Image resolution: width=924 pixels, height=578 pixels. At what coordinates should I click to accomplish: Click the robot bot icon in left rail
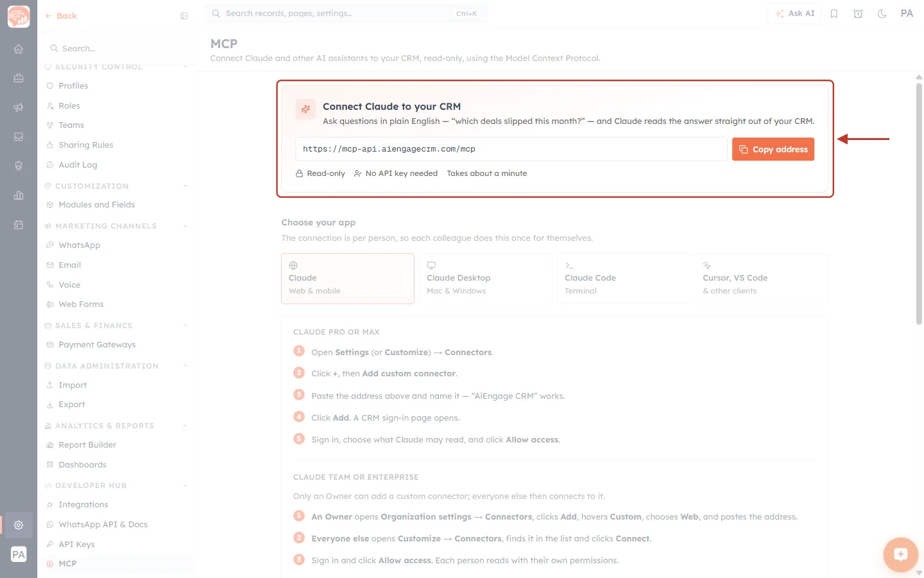(x=19, y=166)
